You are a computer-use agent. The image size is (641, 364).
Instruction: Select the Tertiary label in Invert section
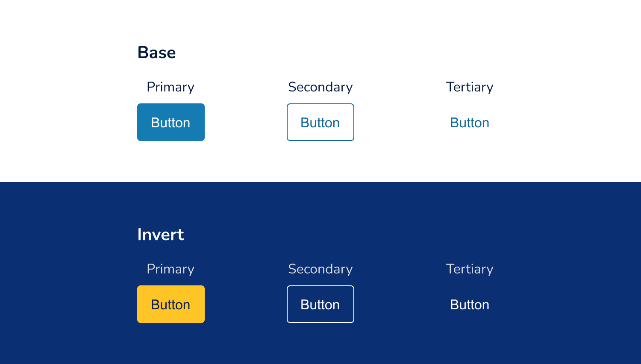pos(470,269)
